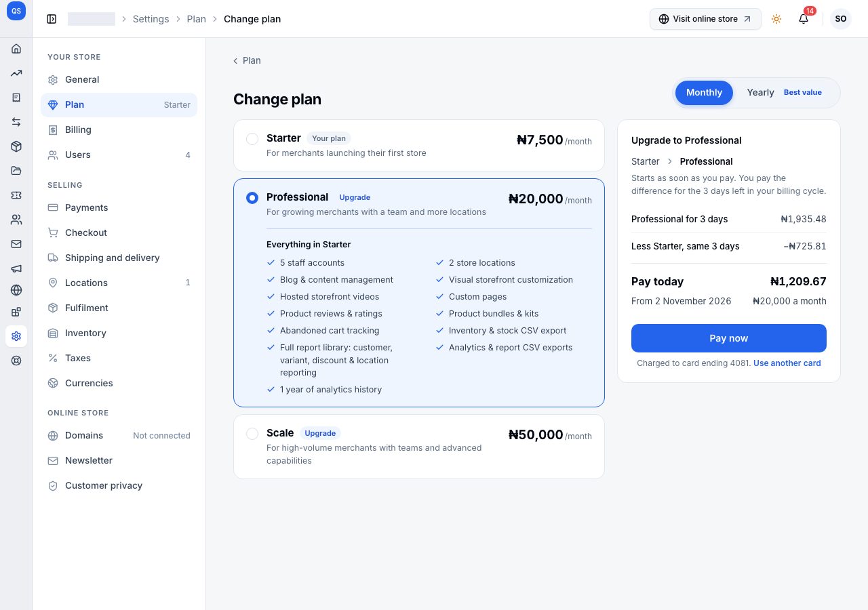
Task: Switch theme with the sun icon
Action: (776, 19)
